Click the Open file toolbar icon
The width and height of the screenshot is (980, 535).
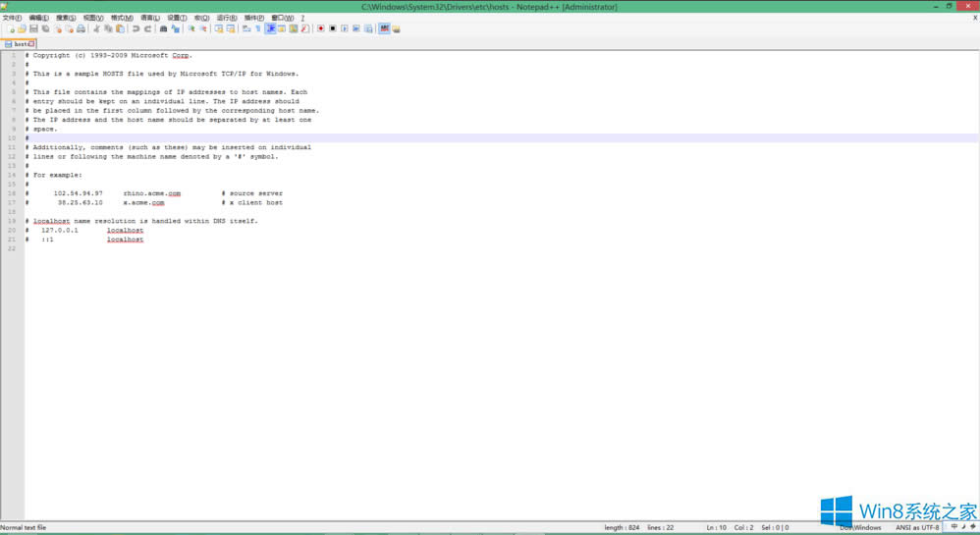pyautogui.click(x=22, y=28)
